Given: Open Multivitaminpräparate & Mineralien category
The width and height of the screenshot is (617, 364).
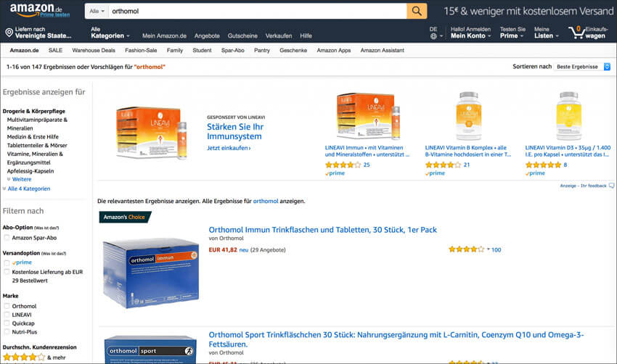Looking at the screenshot, I should [37, 124].
